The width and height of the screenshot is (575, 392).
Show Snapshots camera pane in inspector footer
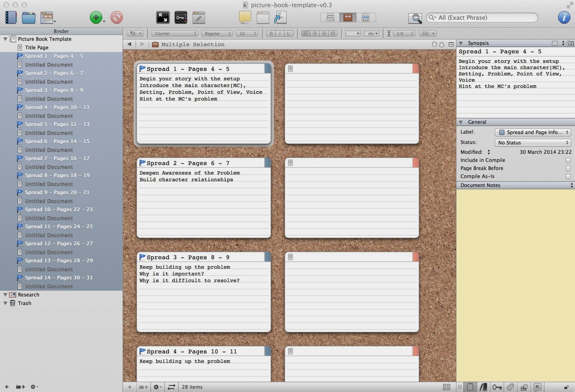tap(524, 387)
